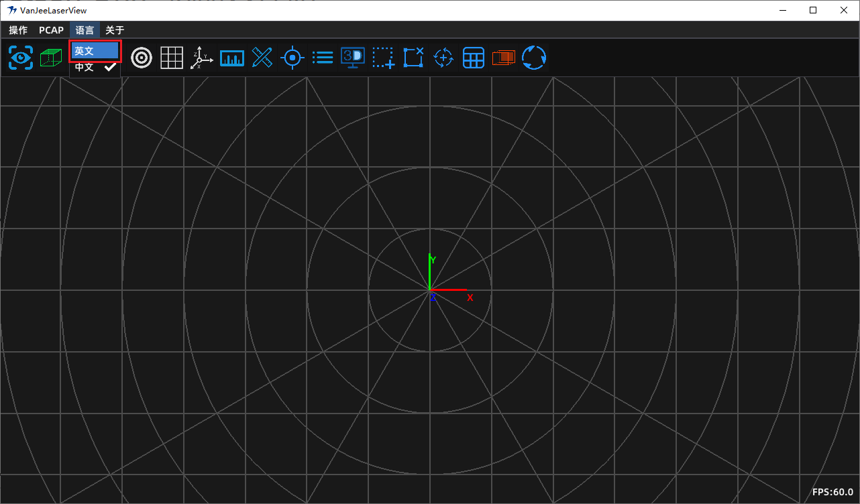Viewport: 860px width, 504px height.
Task: Click the rectangle with X selection-clear icon
Action: tap(413, 58)
